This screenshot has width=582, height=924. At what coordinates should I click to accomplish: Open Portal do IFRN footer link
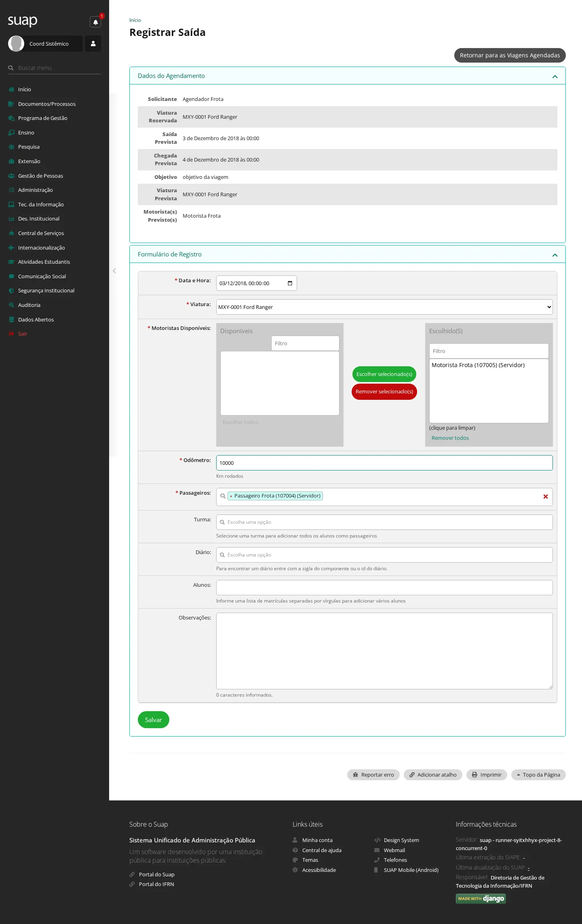pyautogui.click(x=156, y=884)
